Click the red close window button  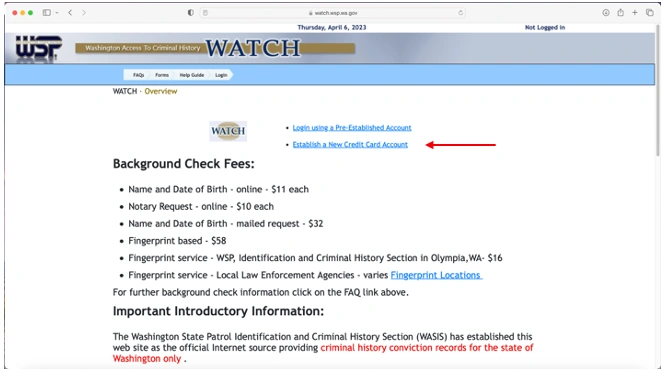[15, 13]
